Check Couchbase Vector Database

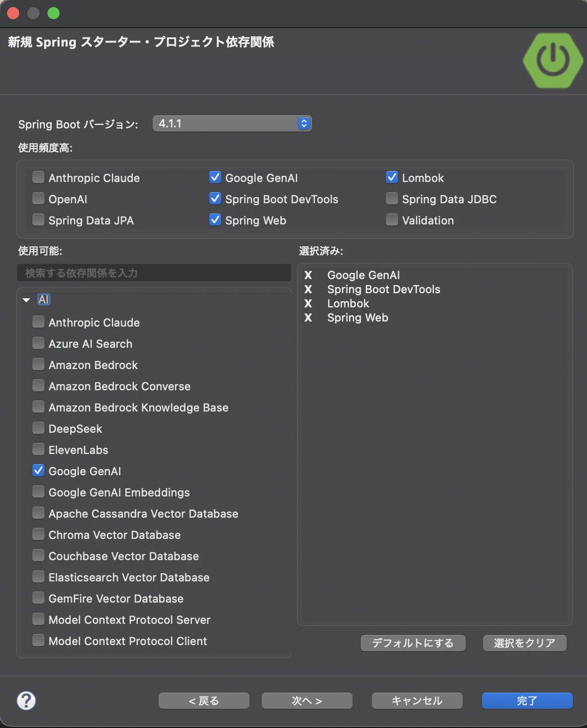(x=38, y=555)
